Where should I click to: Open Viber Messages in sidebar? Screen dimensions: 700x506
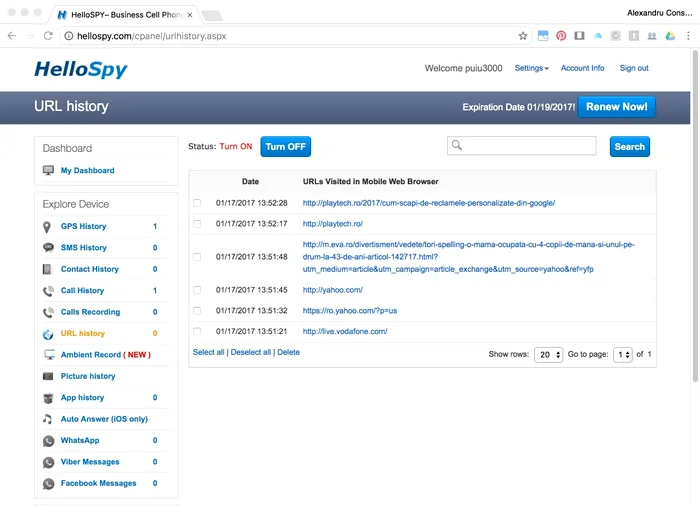click(x=90, y=462)
